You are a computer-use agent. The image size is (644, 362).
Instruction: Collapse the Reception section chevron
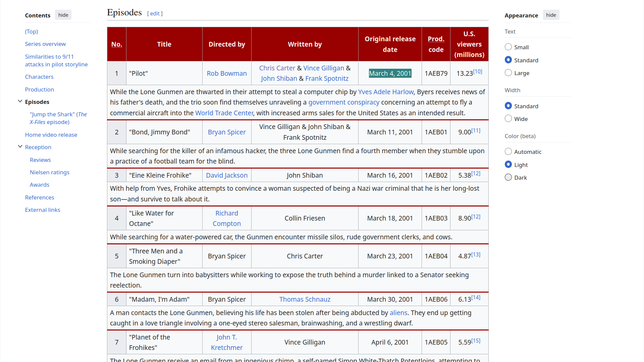click(20, 146)
